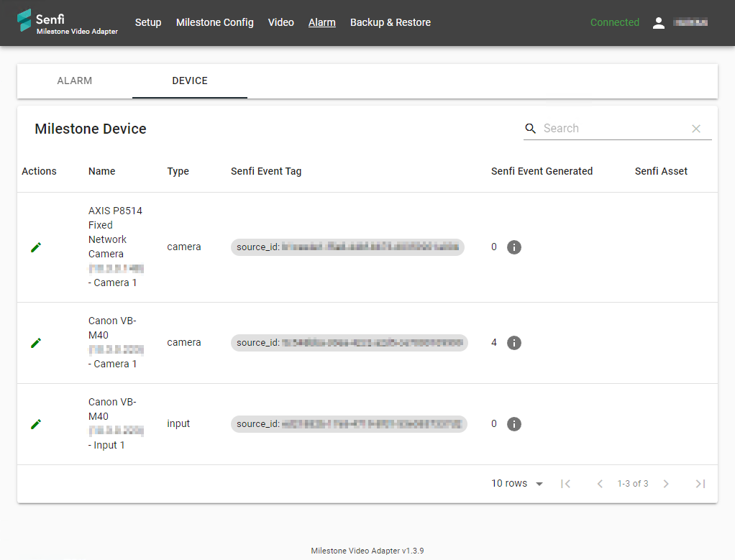
Task: Click source_id tag of AXIS P8514 row
Action: (x=347, y=247)
